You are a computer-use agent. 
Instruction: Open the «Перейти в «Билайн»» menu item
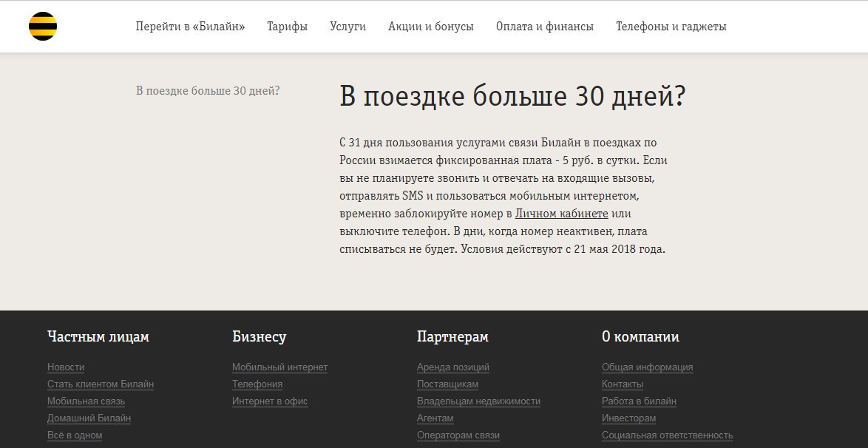(190, 27)
